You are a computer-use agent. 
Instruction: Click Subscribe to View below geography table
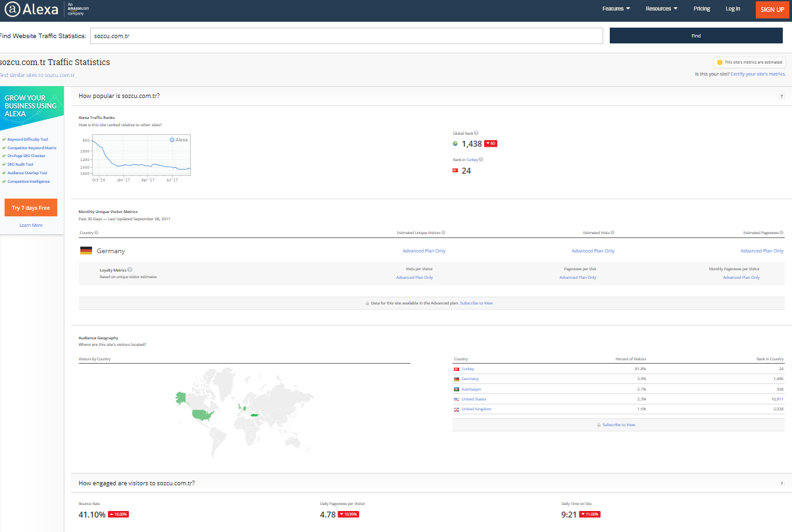[619, 425]
